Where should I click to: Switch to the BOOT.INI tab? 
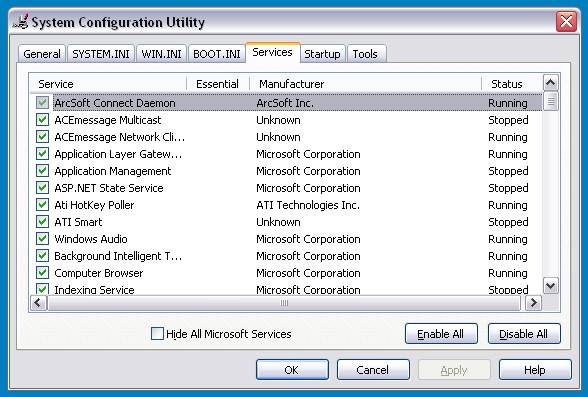pyautogui.click(x=216, y=54)
